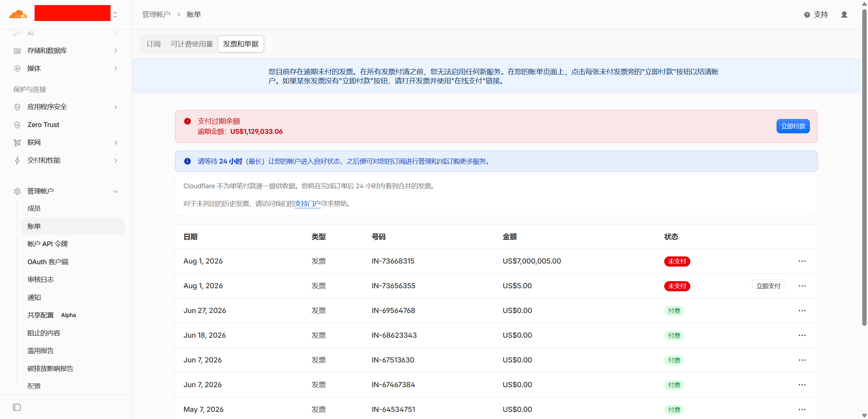Image resolution: width=868 pixels, height=419 pixels.
Task: Collapse the sidebar panel icon
Action: pyautogui.click(x=17, y=407)
